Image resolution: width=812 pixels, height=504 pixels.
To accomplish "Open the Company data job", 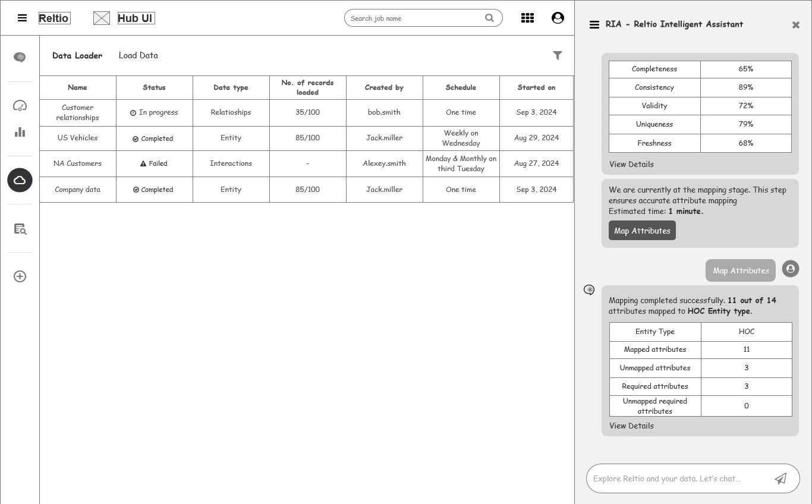I will click(x=77, y=190).
